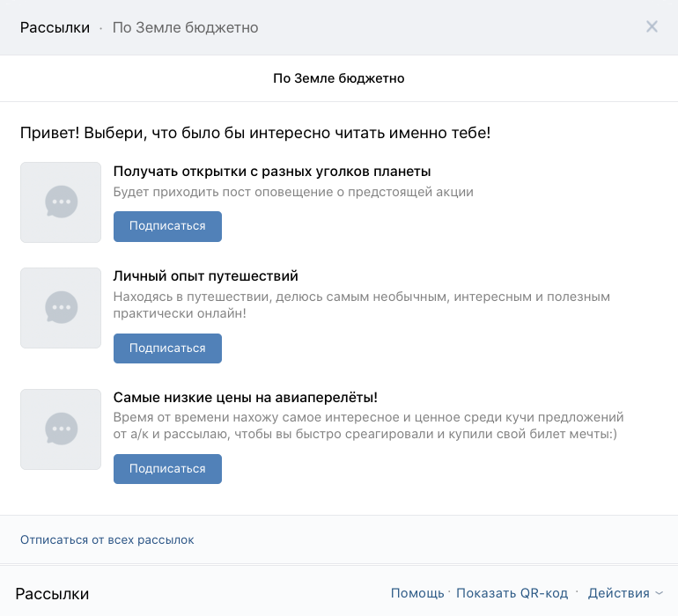
Task: Click description Будет приходить пост оповещение
Action: 293,192
